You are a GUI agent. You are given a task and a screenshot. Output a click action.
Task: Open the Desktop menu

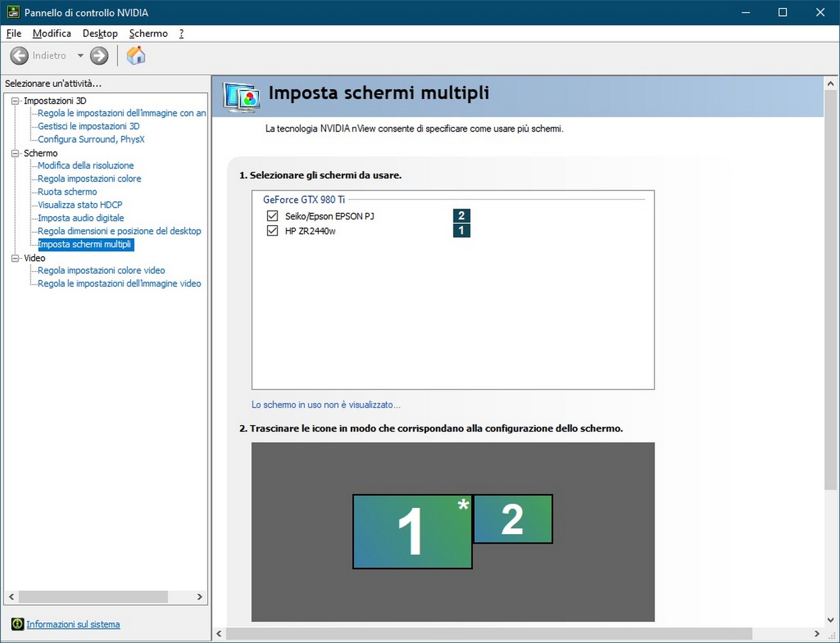coord(100,33)
